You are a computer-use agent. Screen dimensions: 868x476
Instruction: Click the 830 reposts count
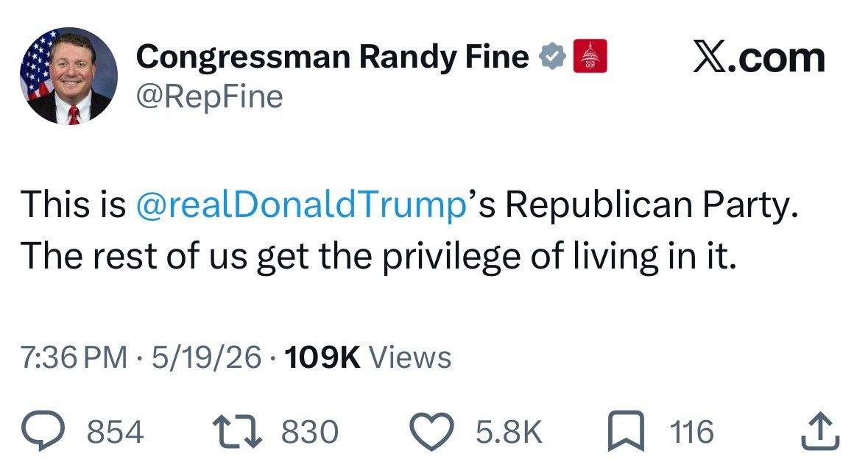coord(309,433)
